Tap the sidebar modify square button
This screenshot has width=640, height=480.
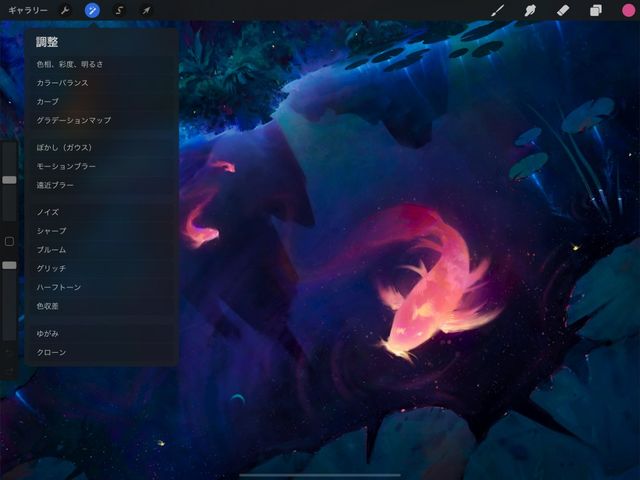(9, 242)
